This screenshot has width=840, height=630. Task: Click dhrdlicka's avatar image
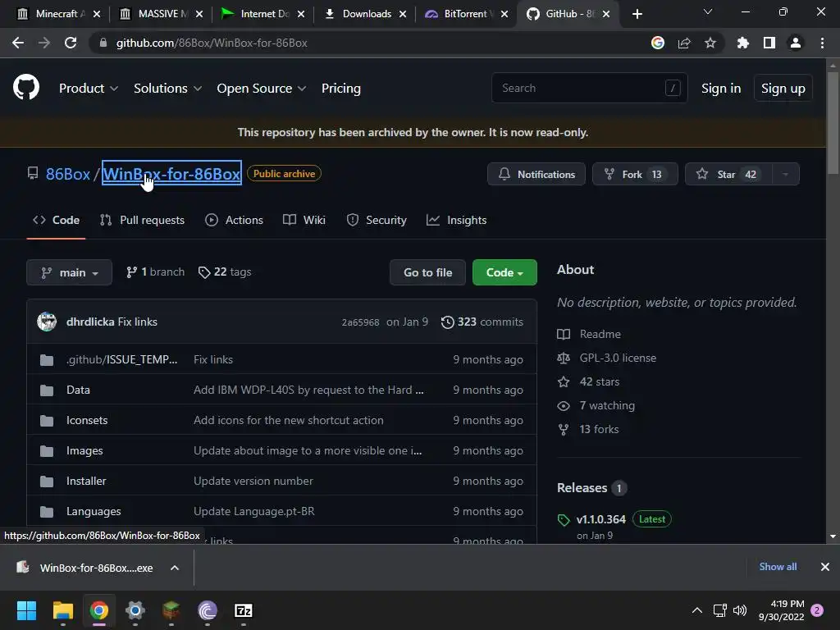point(47,322)
